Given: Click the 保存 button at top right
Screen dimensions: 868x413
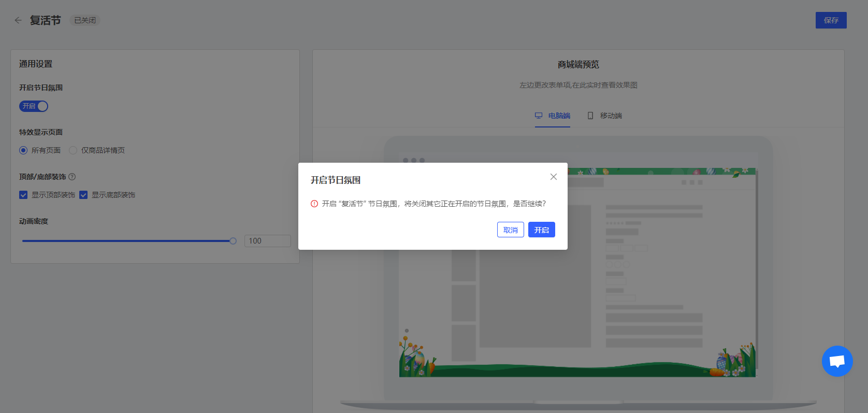Looking at the screenshot, I should point(831,20).
